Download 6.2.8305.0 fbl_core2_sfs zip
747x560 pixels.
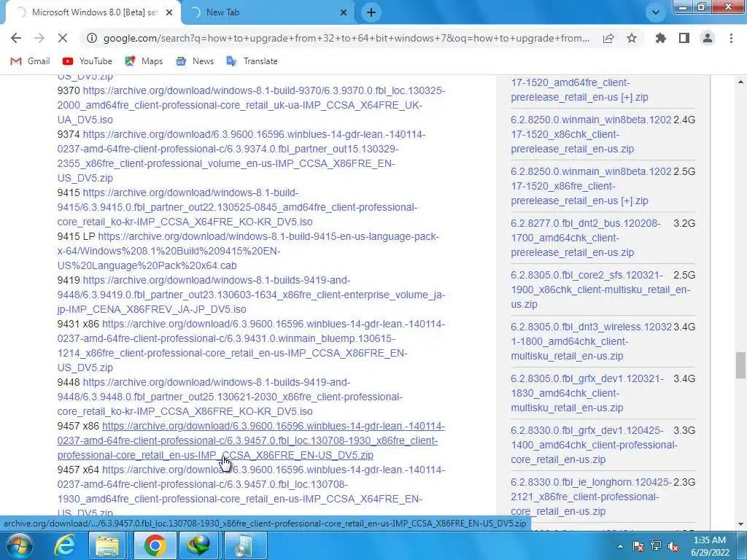(x=600, y=289)
